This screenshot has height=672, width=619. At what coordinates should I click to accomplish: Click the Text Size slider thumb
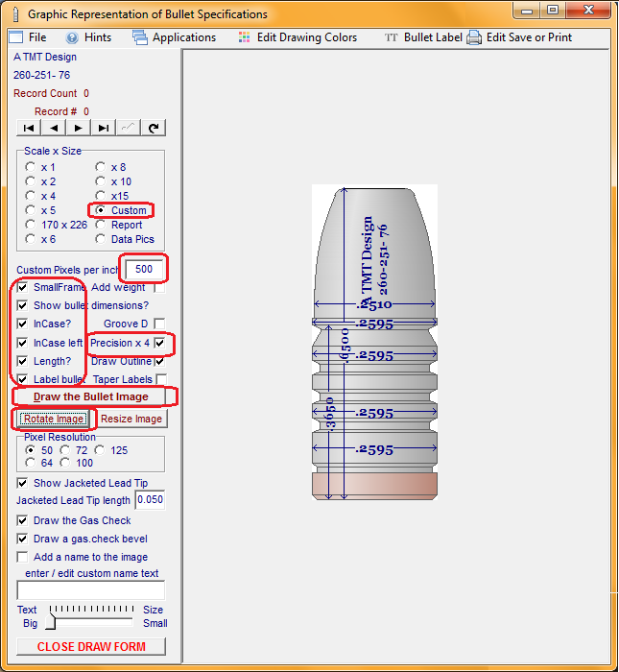point(51,621)
